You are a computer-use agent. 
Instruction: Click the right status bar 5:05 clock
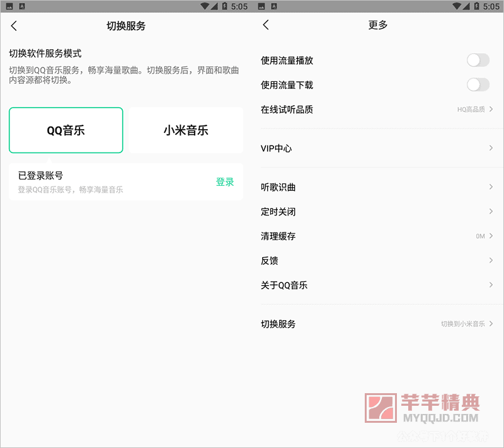[x=491, y=6]
